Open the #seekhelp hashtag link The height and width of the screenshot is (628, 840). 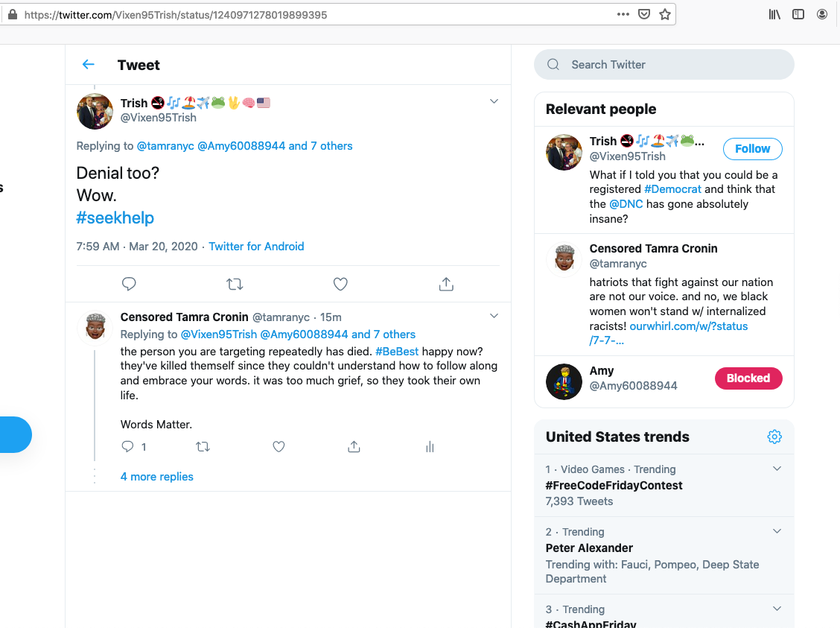point(115,218)
